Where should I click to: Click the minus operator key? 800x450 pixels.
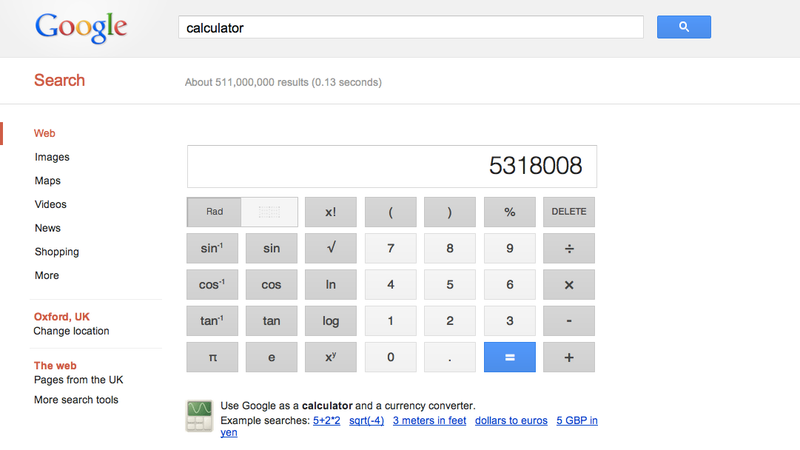pos(569,321)
